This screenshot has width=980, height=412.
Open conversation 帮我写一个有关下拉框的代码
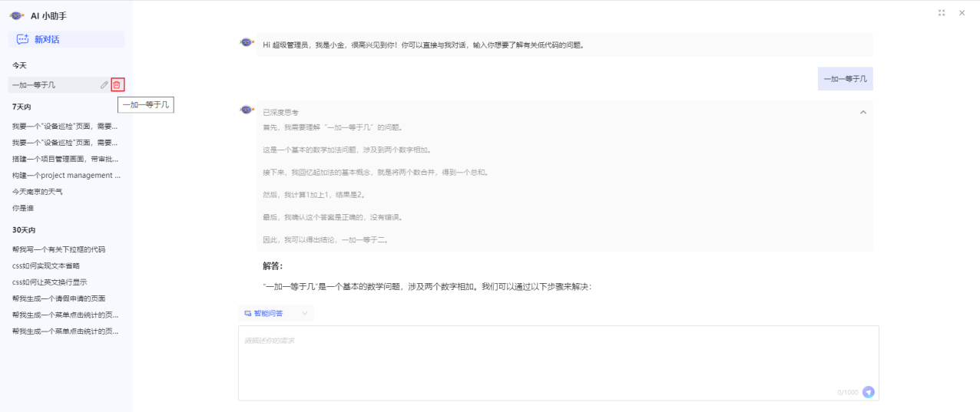click(58, 249)
